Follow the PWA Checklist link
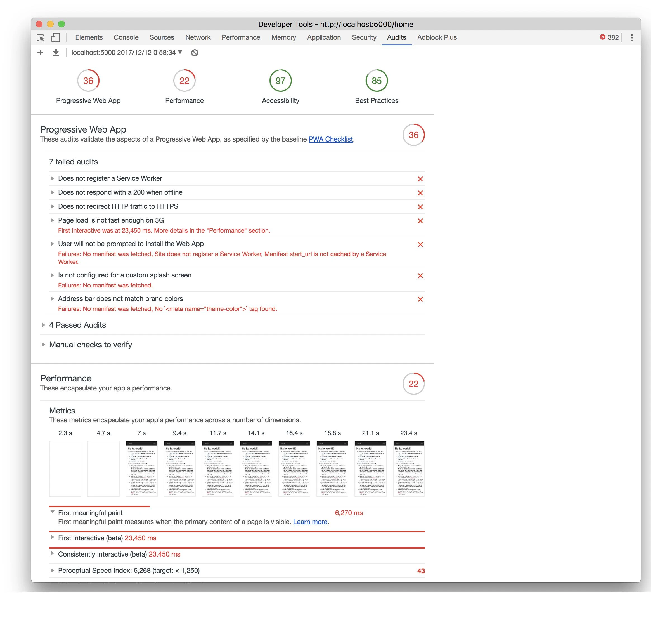 331,139
